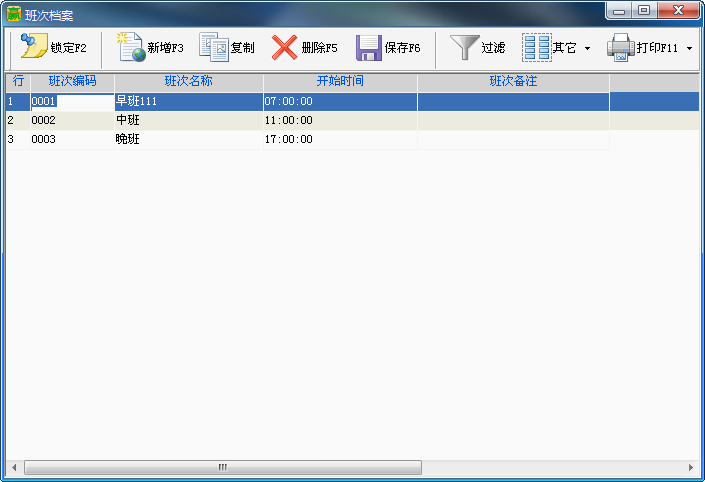
Task: Expand the 其它 dropdown arrow
Action: (x=587, y=48)
